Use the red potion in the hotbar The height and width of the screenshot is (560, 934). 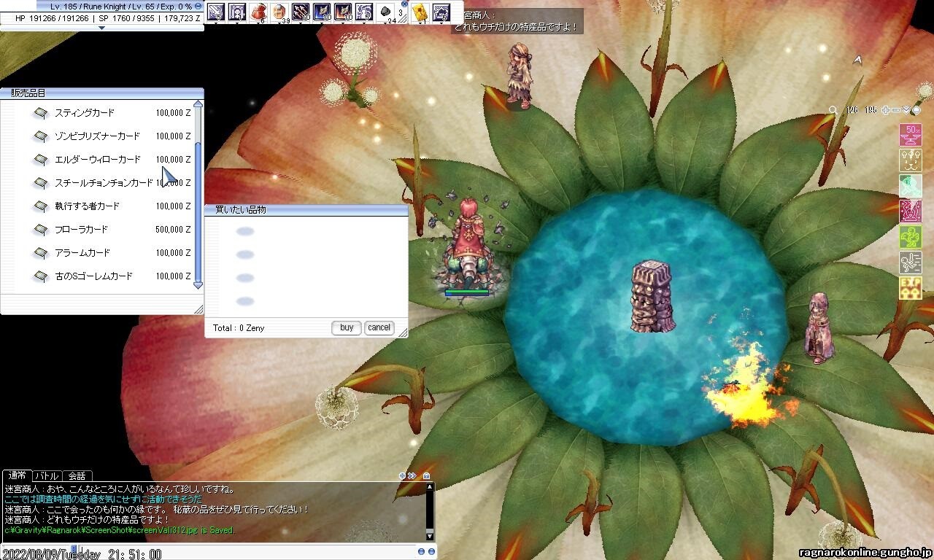click(258, 11)
